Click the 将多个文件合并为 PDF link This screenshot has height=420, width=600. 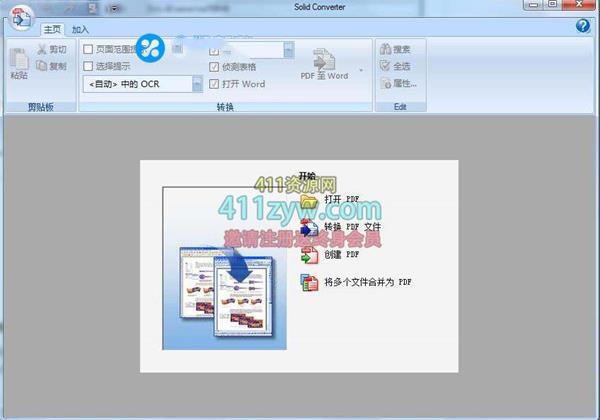(367, 283)
